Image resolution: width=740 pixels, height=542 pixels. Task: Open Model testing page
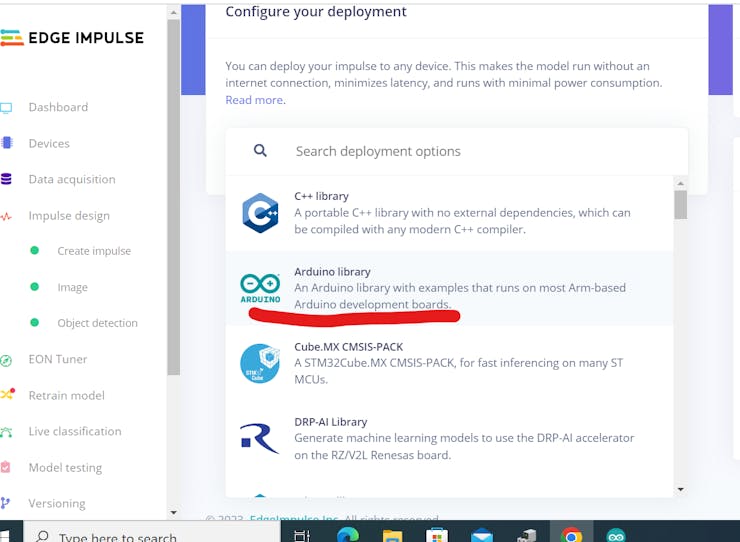(65, 467)
